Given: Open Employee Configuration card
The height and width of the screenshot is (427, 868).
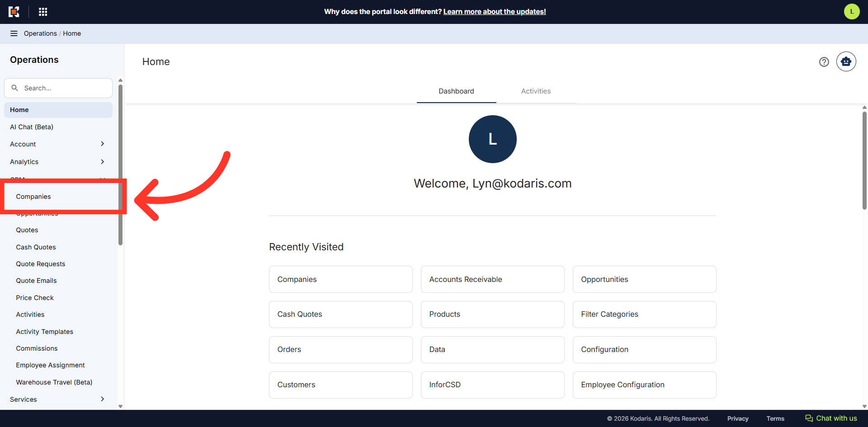Looking at the screenshot, I should pos(645,385).
